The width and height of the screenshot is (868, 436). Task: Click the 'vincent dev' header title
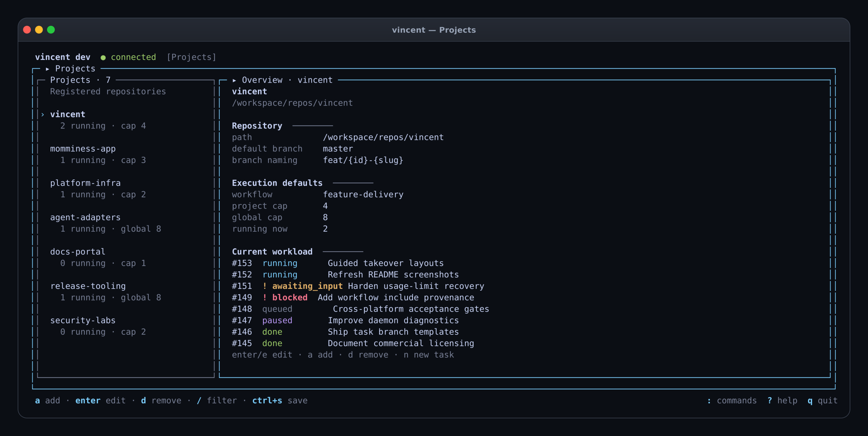tap(63, 57)
